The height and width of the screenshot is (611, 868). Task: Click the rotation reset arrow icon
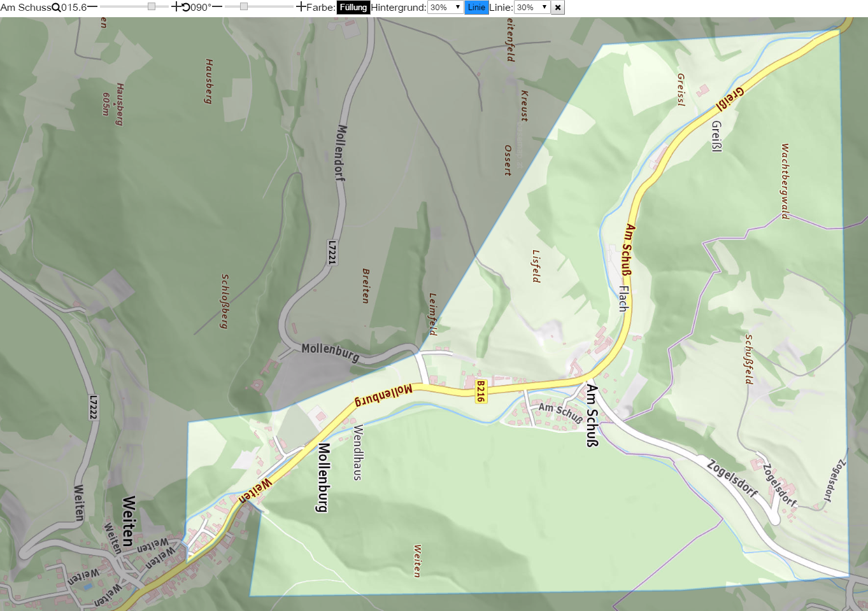click(x=186, y=8)
